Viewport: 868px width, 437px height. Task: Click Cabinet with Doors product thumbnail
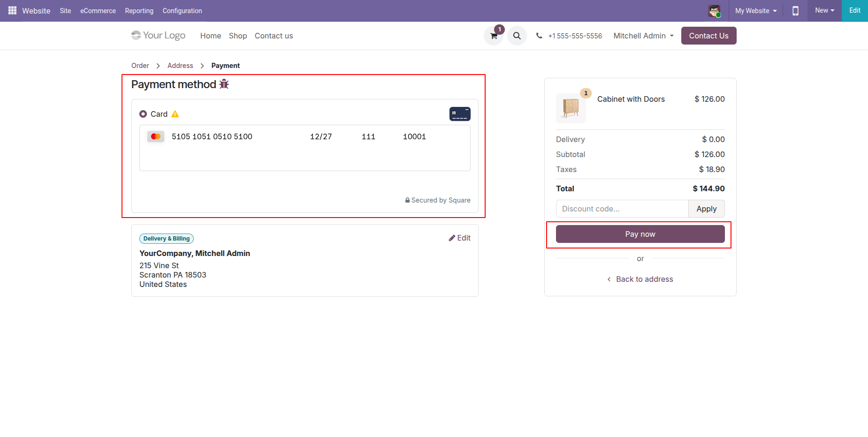(571, 108)
